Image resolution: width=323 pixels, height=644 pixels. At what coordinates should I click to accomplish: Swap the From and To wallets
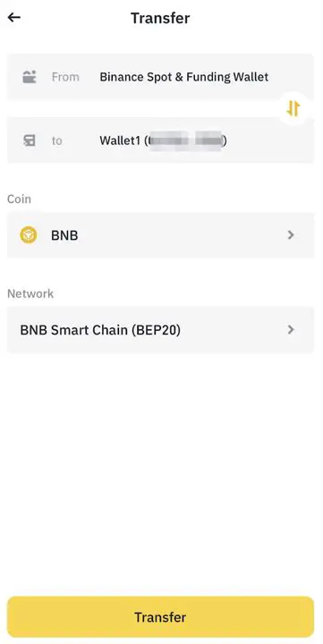click(x=293, y=108)
